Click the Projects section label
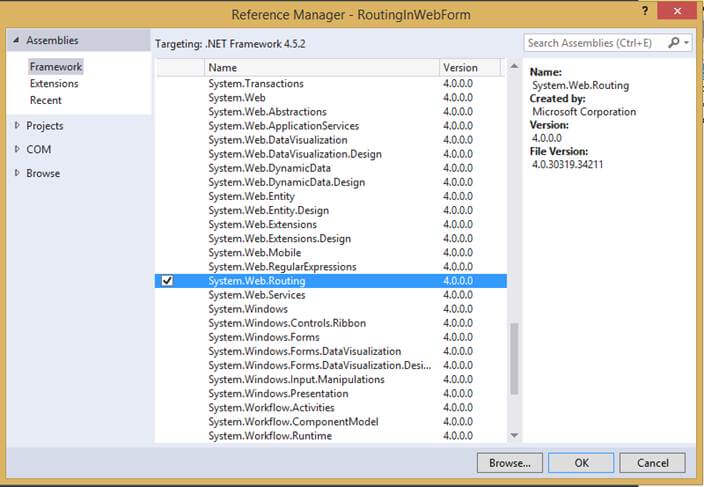The image size is (704, 487). click(45, 126)
